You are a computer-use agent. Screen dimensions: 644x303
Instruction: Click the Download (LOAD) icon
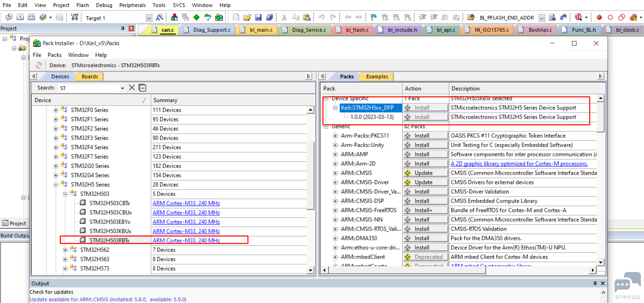pyautogui.click(x=75, y=17)
